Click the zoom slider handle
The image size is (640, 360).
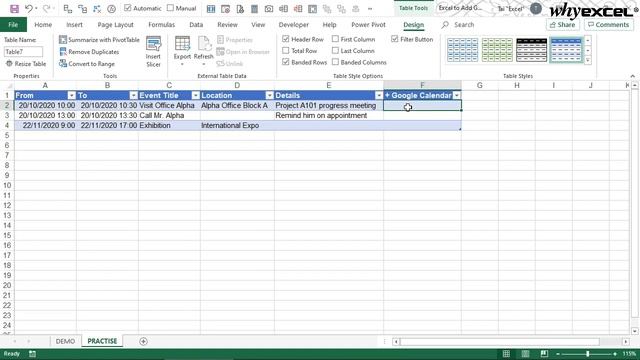(x=587, y=354)
